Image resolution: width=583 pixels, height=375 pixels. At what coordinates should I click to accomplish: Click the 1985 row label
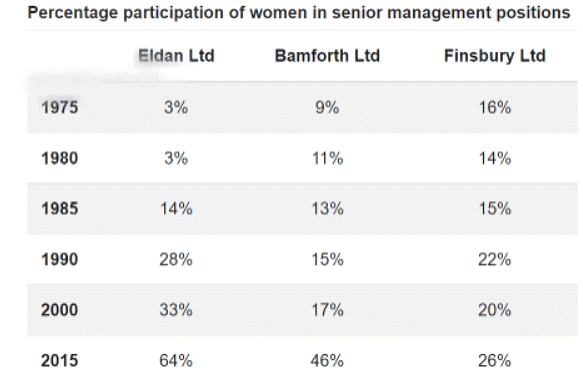[x=59, y=208]
